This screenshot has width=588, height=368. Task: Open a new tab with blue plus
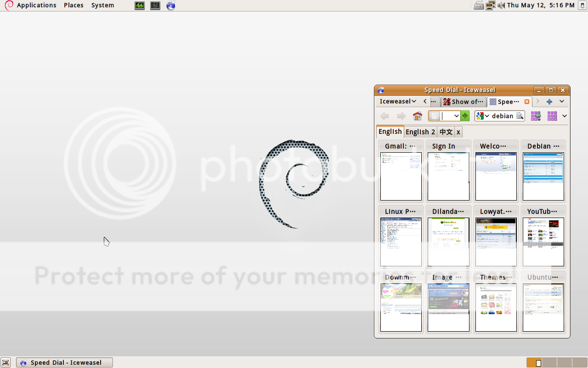549,102
